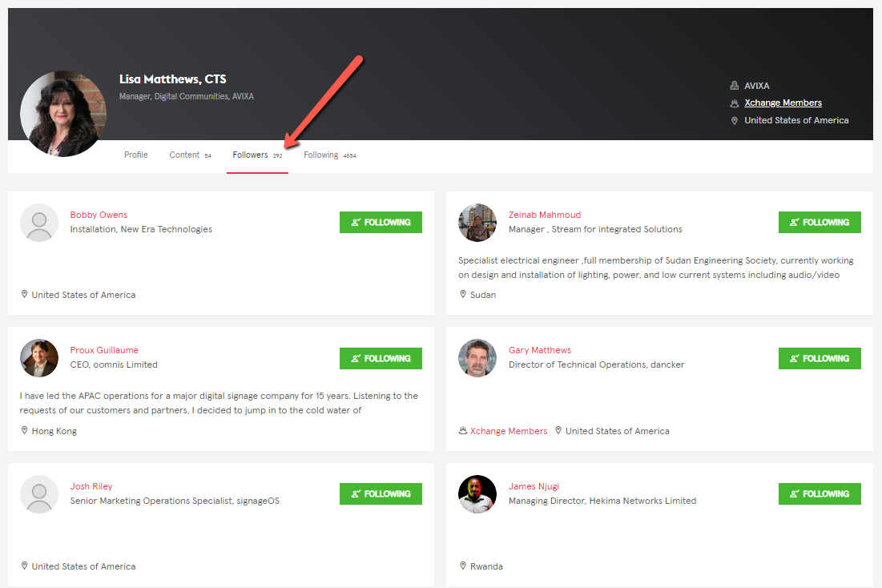Click Josh Riley's placeholder avatar icon
The height and width of the screenshot is (588, 882).
[x=39, y=494]
